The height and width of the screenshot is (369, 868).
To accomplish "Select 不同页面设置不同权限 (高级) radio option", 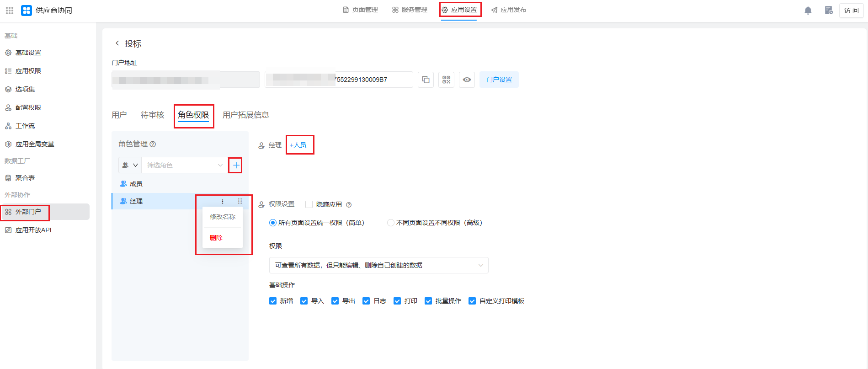I will pyautogui.click(x=390, y=223).
